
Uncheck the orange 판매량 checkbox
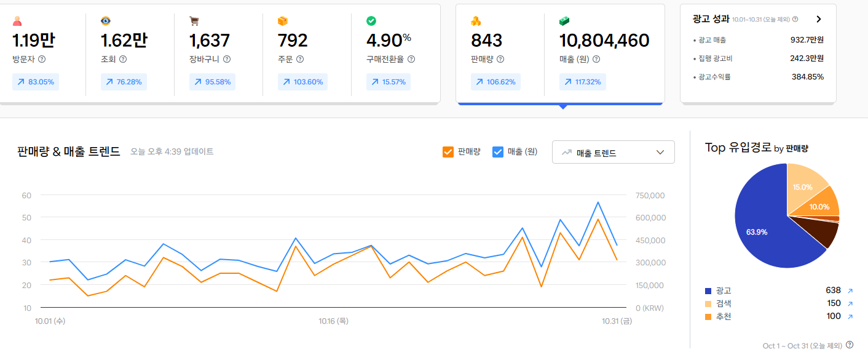pos(448,152)
